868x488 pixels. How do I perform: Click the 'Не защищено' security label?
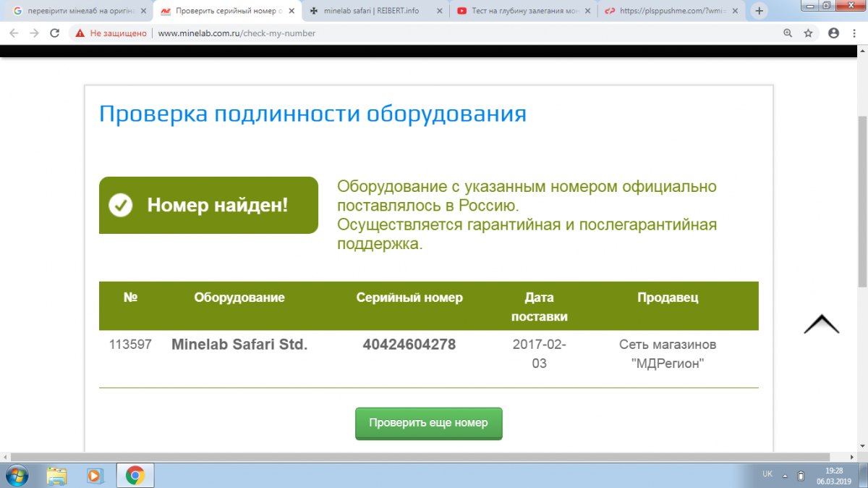click(118, 33)
